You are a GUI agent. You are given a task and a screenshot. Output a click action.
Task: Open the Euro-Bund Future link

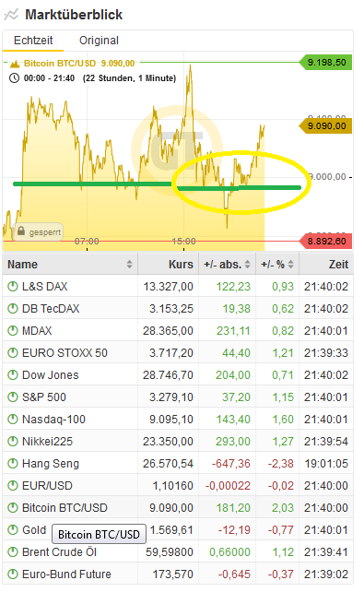66,574
